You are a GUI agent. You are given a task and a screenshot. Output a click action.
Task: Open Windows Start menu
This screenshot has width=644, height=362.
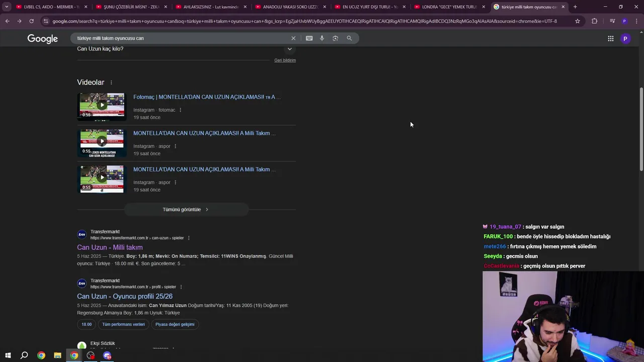(x=8, y=355)
